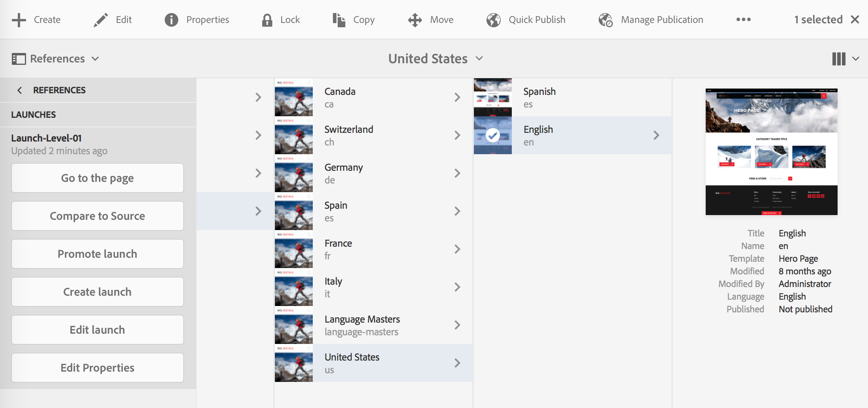This screenshot has height=408, width=868.
Task: Deselect the checked English page thumbnail
Action: 492,135
